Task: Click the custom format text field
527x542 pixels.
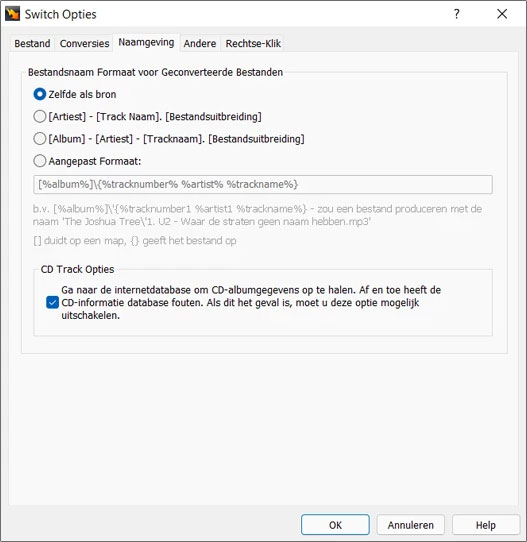Action: [x=263, y=185]
